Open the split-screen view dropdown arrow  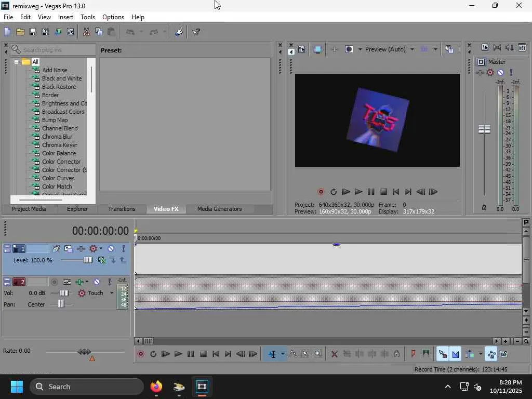point(360,49)
